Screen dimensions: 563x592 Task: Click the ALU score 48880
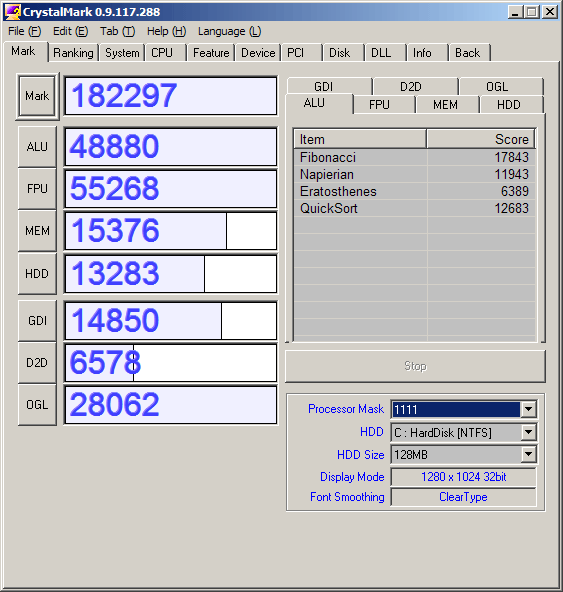tap(171, 147)
